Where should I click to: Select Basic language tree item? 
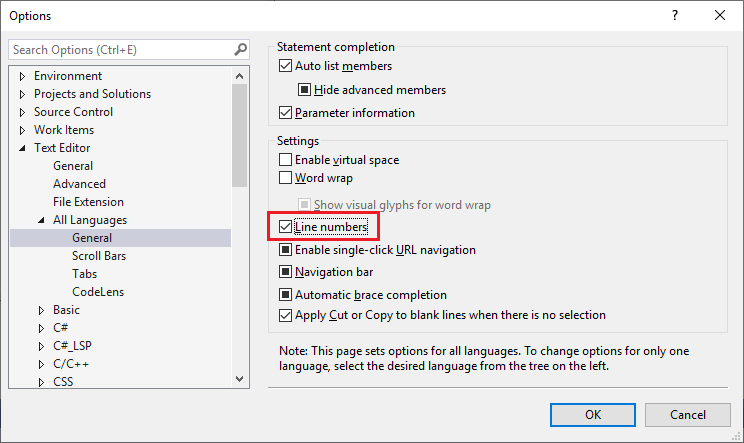click(66, 310)
